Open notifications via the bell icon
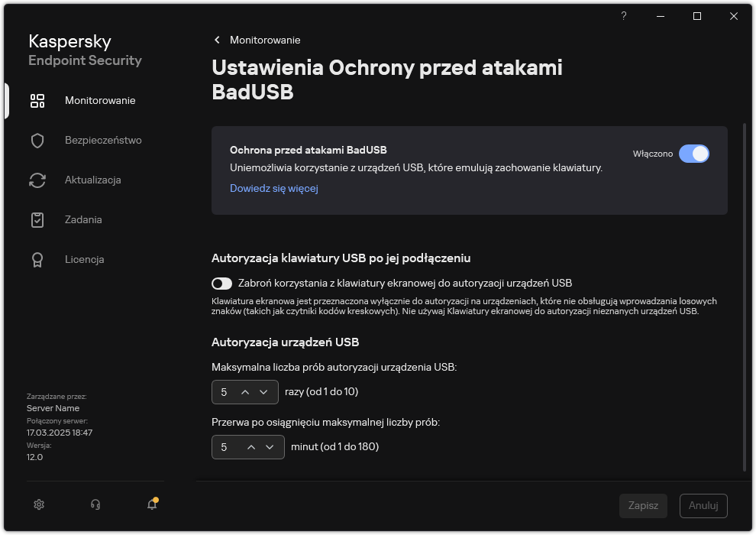This screenshot has width=756, height=535. pos(151,504)
